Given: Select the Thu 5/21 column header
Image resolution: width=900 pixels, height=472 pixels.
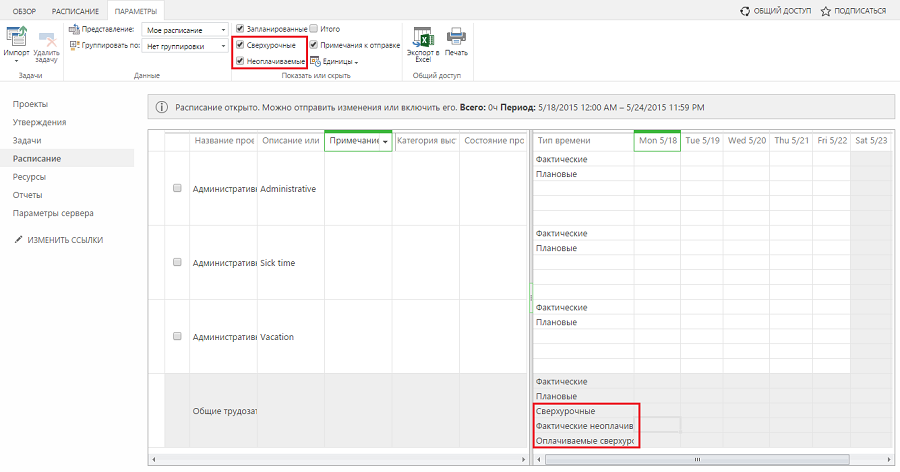Looking at the screenshot, I should [x=792, y=141].
